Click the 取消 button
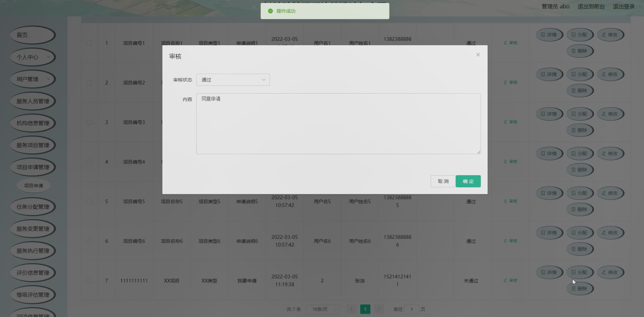Viewport: 644px width, 317px height. click(443, 181)
